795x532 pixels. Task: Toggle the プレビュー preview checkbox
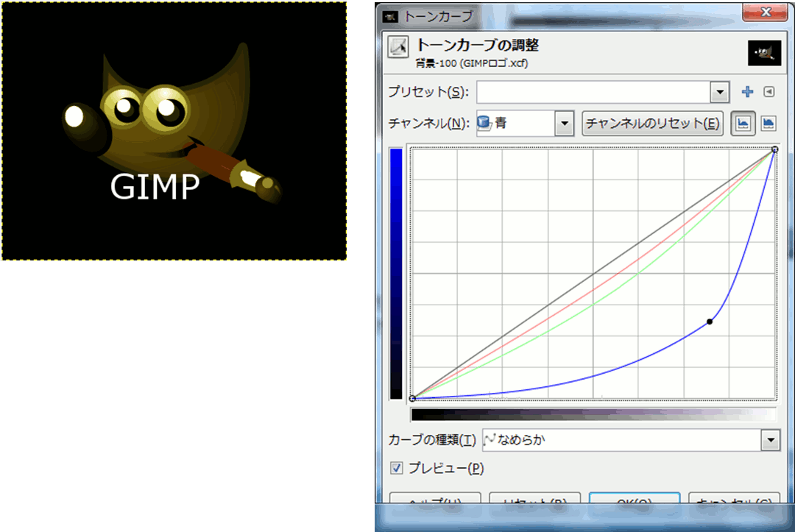tap(397, 468)
